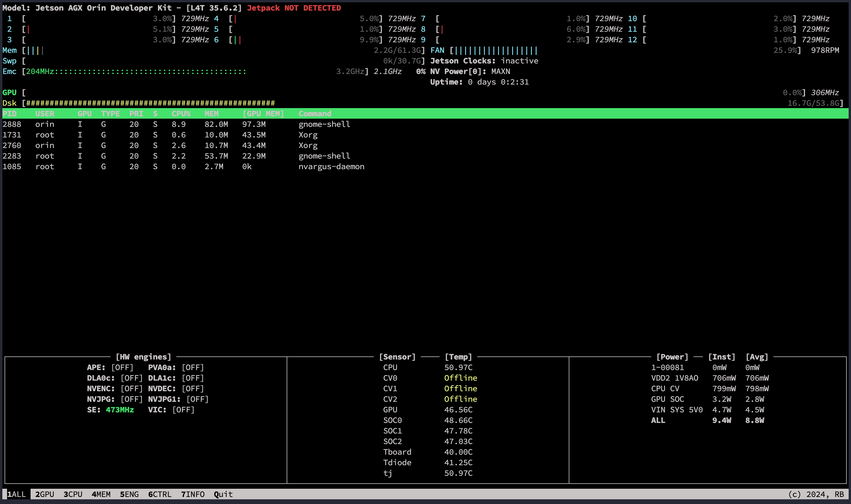Click the Jetson Clocks inactive status

484,61
